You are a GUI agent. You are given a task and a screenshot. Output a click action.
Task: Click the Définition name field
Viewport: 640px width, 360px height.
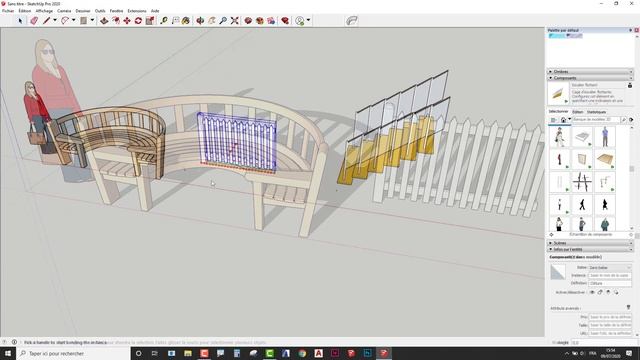pos(610,283)
